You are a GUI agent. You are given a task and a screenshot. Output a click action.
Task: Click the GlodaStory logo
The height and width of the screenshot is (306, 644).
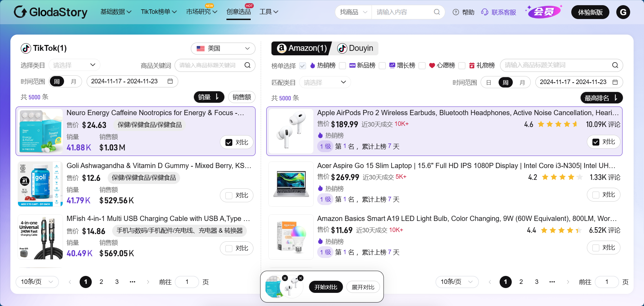(51, 12)
